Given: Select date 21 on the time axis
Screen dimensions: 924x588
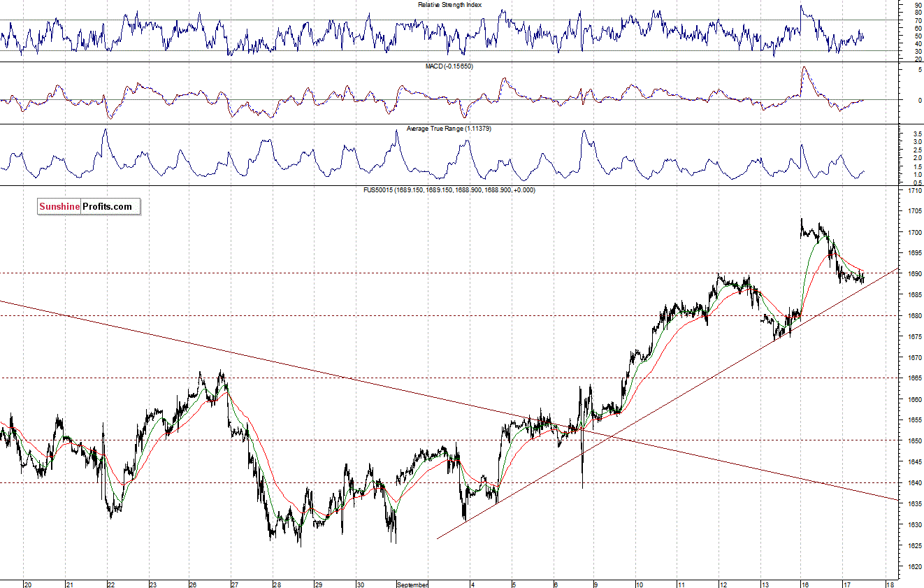Looking at the screenshot, I should [x=69, y=584].
